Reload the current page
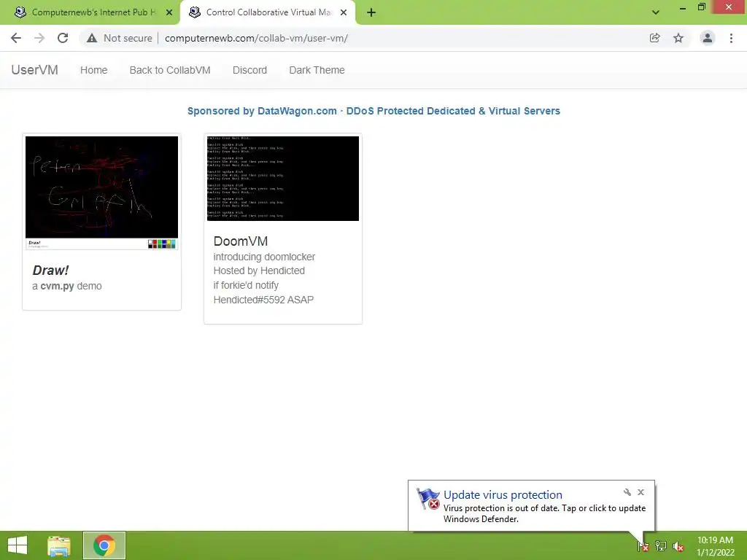This screenshot has height=560, width=747. click(x=63, y=38)
